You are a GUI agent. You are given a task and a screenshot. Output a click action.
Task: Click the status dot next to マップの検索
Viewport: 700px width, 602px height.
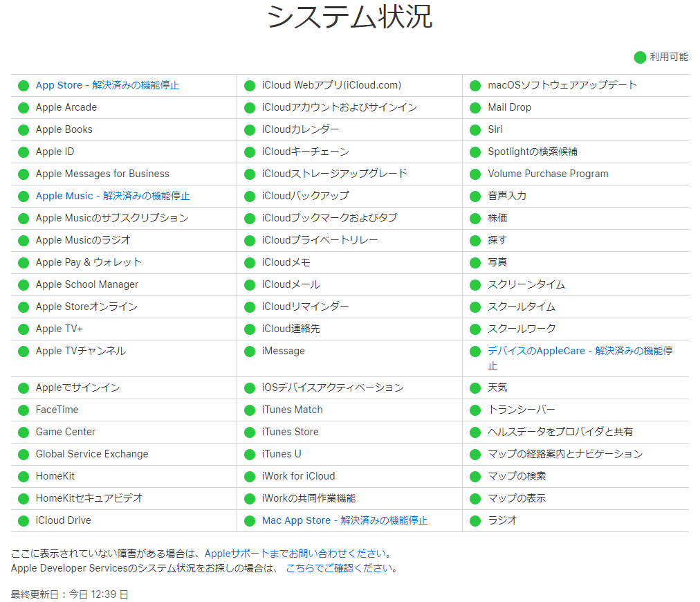pos(475,476)
